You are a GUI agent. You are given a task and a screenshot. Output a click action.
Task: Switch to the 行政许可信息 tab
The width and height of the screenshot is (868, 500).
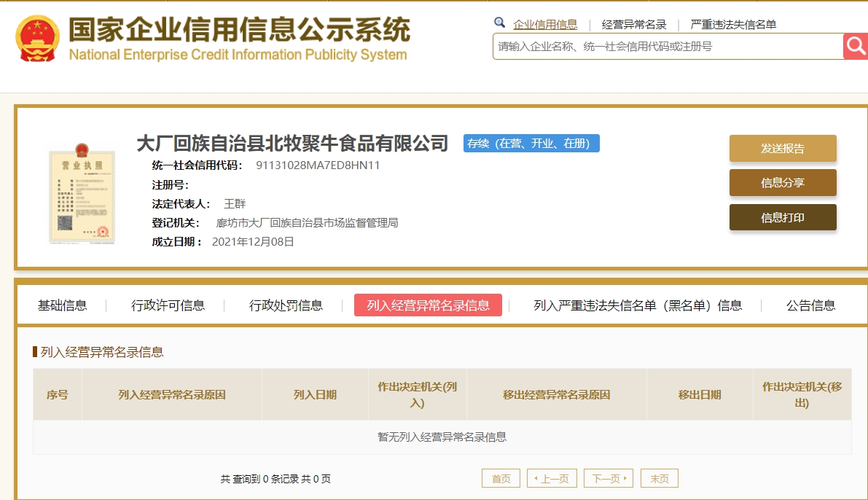click(168, 305)
